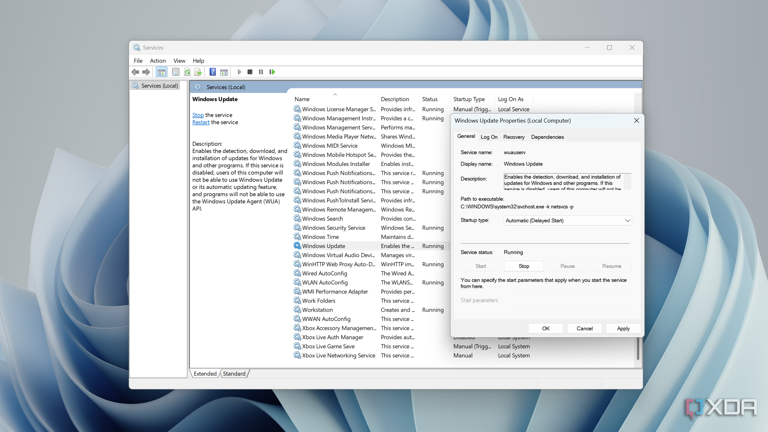Click the gear icon of Windows MIDI Service

pyautogui.click(x=297, y=145)
